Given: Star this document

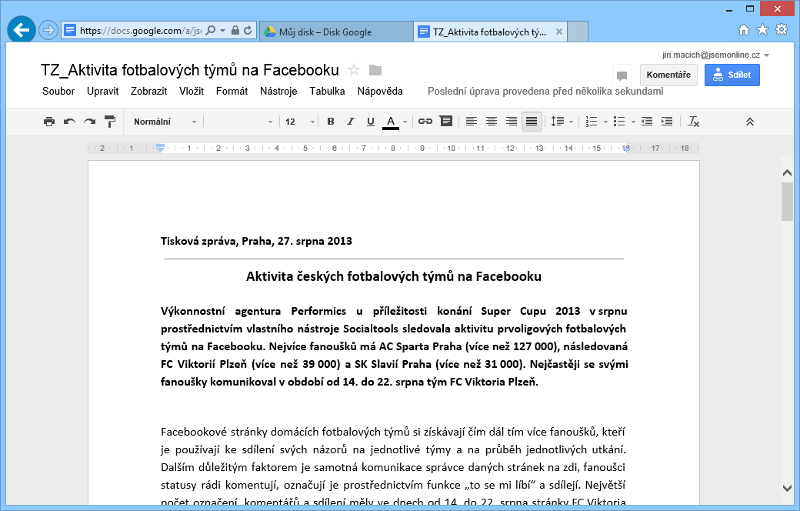Looking at the screenshot, I should [353, 70].
